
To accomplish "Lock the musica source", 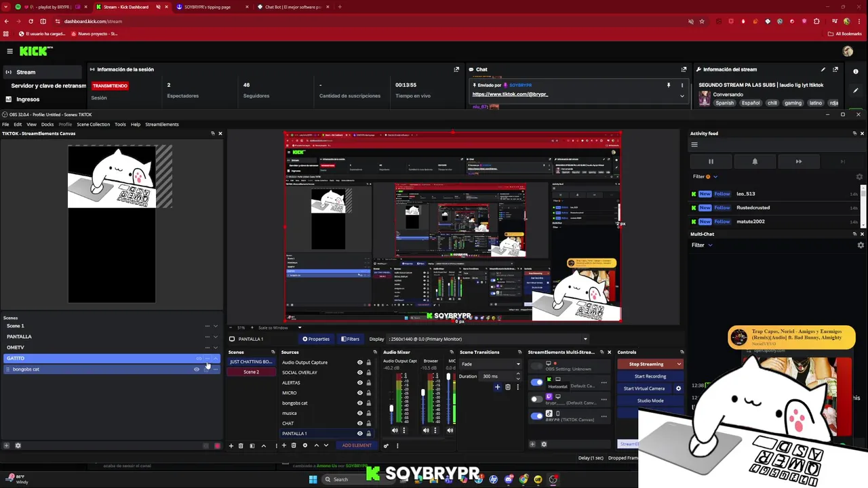I will pyautogui.click(x=369, y=413).
